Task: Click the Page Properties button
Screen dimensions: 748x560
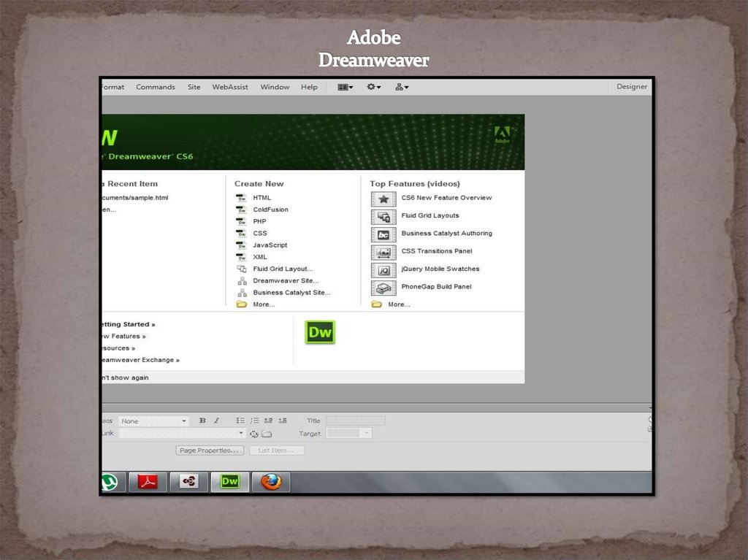Action: (x=210, y=450)
